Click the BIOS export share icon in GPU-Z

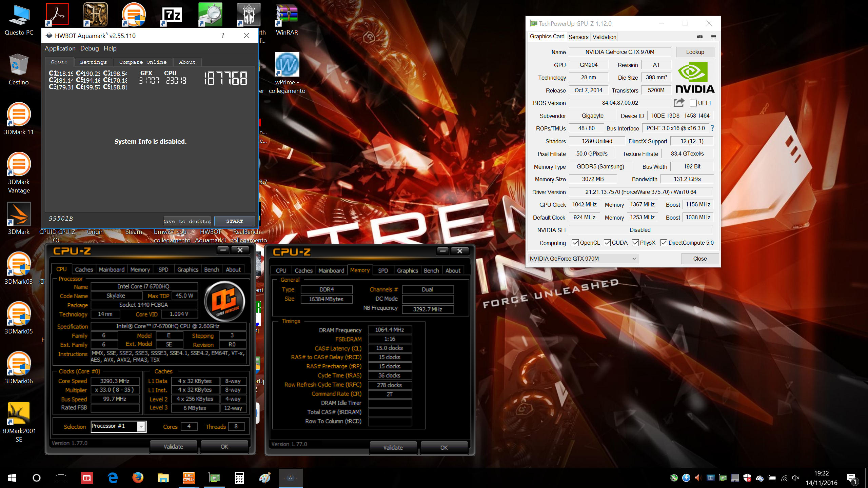[679, 103]
